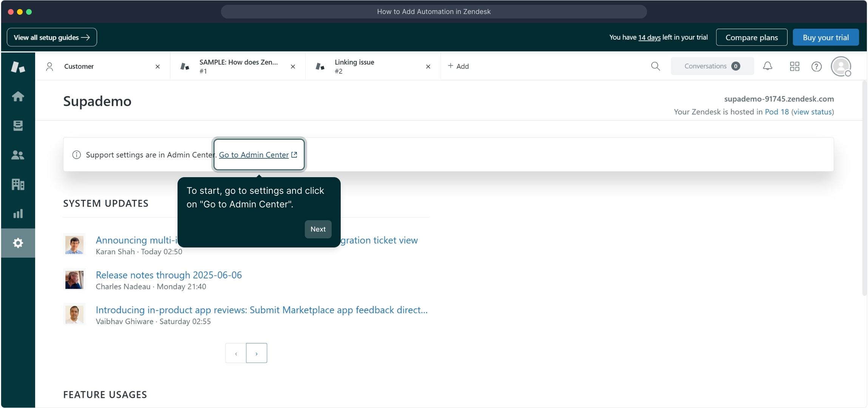Open the Reporting bar chart icon
Viewport: 868px width, 408px height.
coord(18,214)
